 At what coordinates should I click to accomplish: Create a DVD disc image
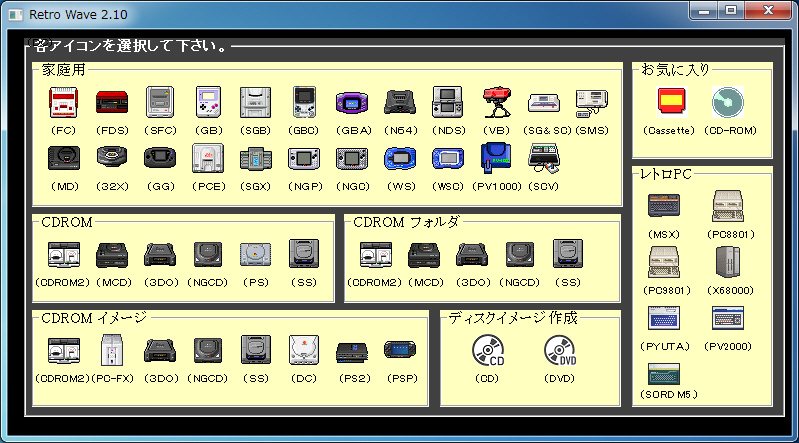560,350
